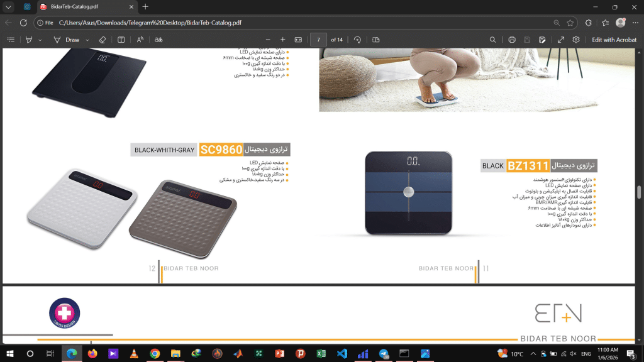This screenshot has height=362, width=644.
Task: Toggle Fit to width view
Action: tap(298, 40)
